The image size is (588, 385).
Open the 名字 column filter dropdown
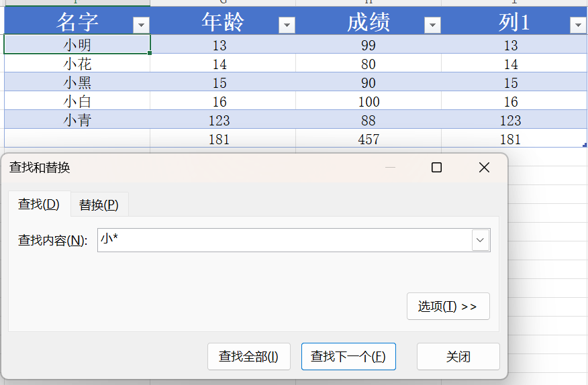click(x=141, y=25)
